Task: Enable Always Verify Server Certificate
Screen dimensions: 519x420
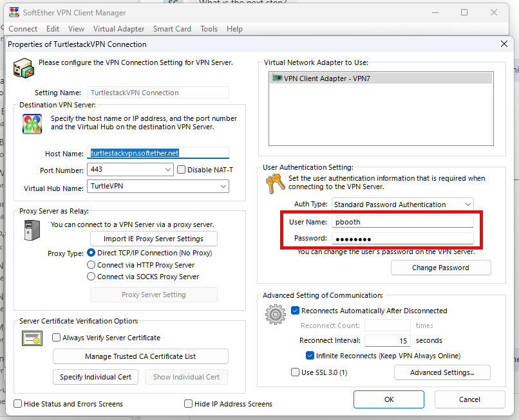Action: tap(56, 337)
